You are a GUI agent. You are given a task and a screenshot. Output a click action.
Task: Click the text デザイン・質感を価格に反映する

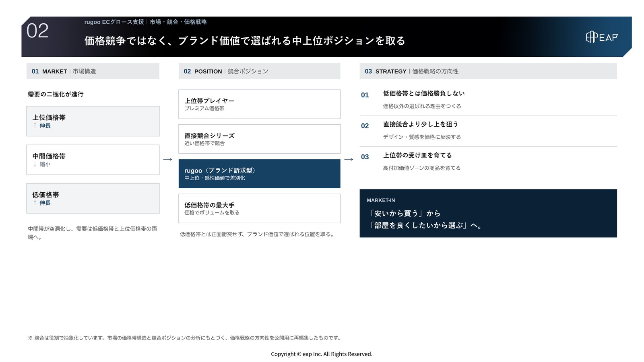pos(422,137)
